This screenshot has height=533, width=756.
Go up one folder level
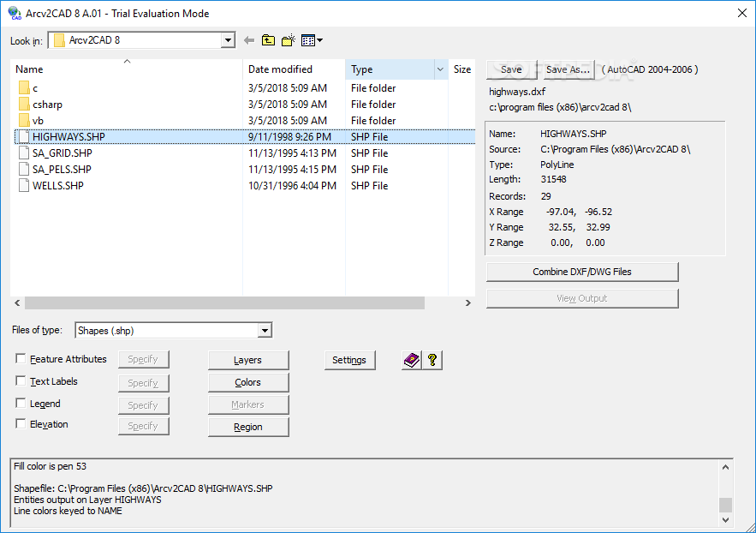point(269,40)
